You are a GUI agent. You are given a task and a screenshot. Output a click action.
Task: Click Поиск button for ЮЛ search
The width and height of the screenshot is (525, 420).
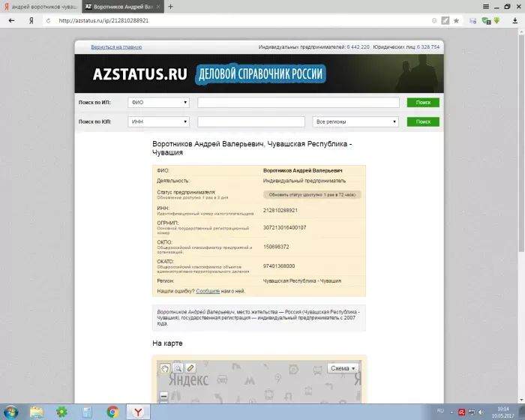(x=423, y=122)
